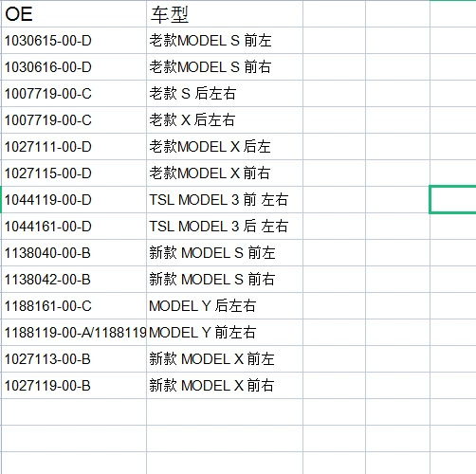The height and width of the screenshot is (474, 476).
Task: Select cell 1044161-00-D
Action: click(74, 227)
